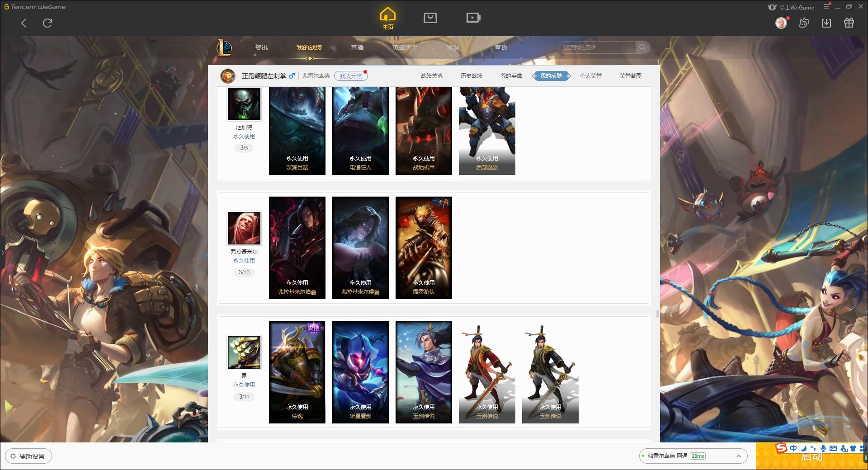Open the hamburger main menu icon

coord(826,6)
